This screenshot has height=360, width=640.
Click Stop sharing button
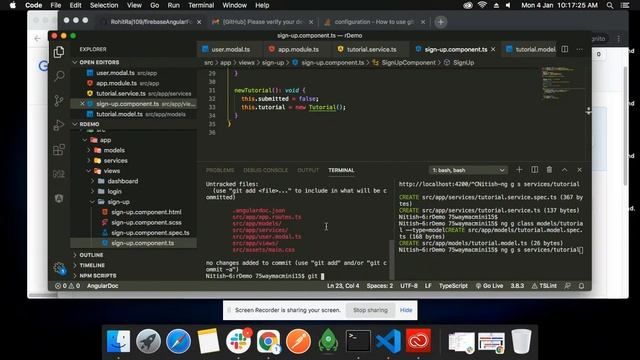(370, 310)
